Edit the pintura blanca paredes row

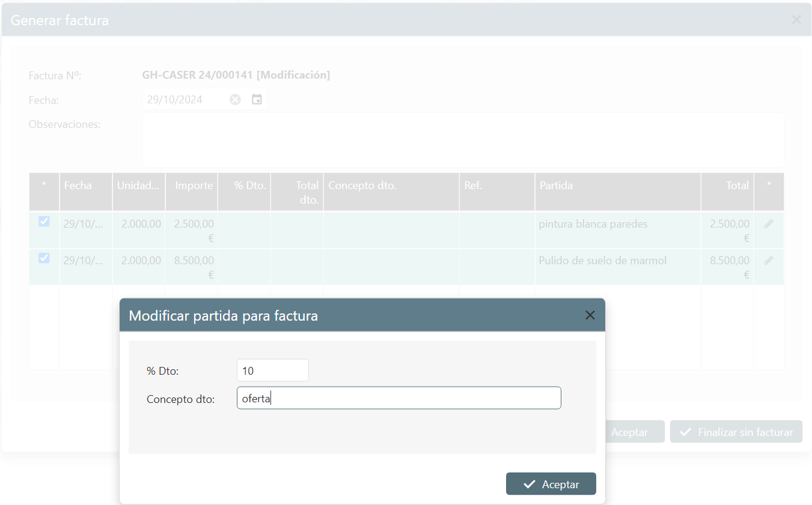(x=768, y=224)
